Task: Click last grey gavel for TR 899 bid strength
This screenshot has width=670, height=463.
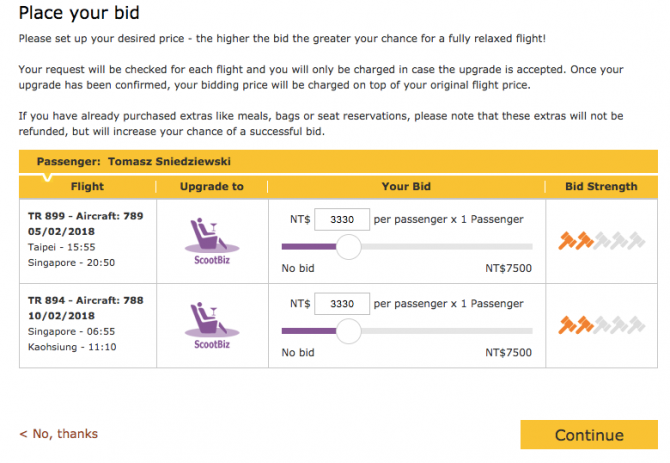Action: (x=636, y=241)
